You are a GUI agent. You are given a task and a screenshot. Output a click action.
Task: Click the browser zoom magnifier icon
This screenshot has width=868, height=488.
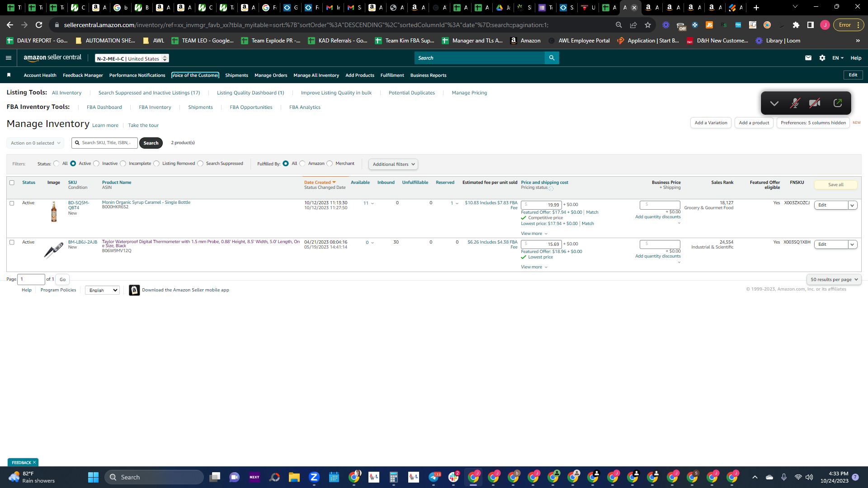619,25
